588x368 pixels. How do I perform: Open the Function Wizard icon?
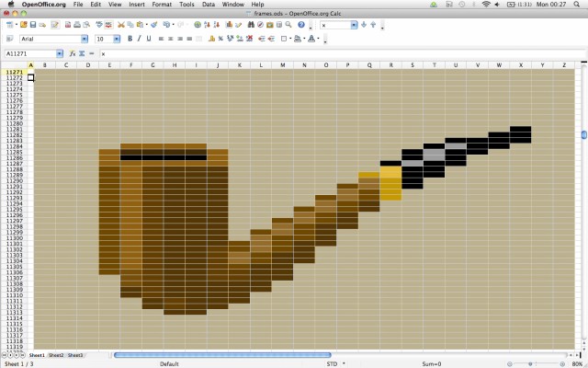(72, 54)
